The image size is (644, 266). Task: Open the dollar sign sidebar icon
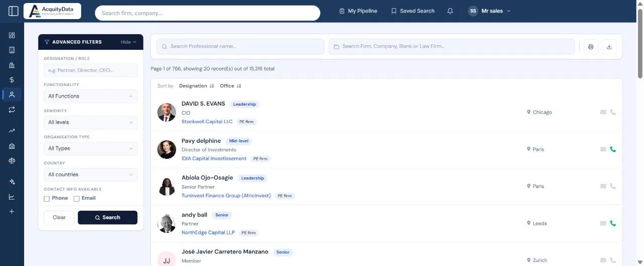coord(12,79)
